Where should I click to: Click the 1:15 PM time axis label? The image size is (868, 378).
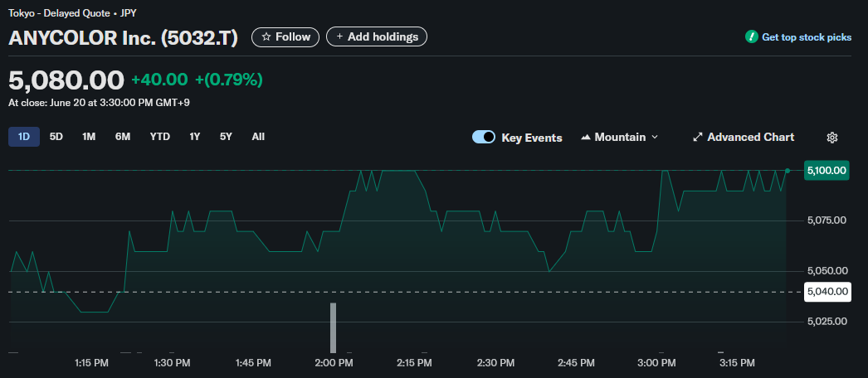[92, 363]
